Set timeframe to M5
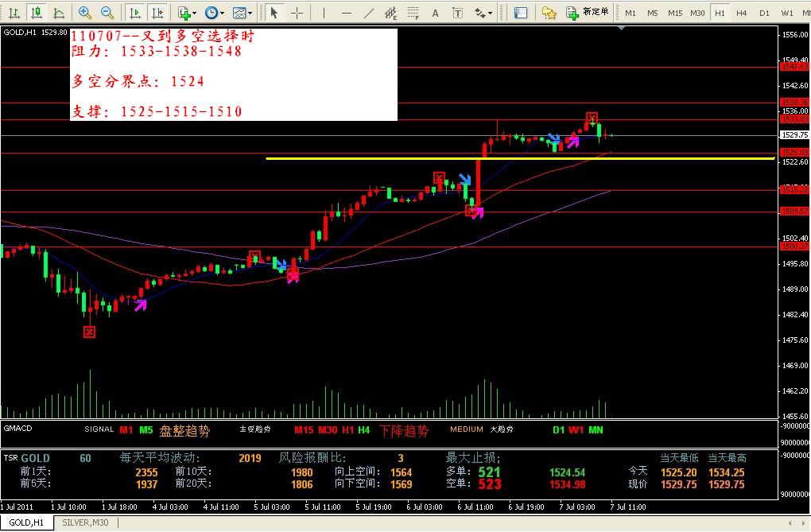 pos(652,13)
